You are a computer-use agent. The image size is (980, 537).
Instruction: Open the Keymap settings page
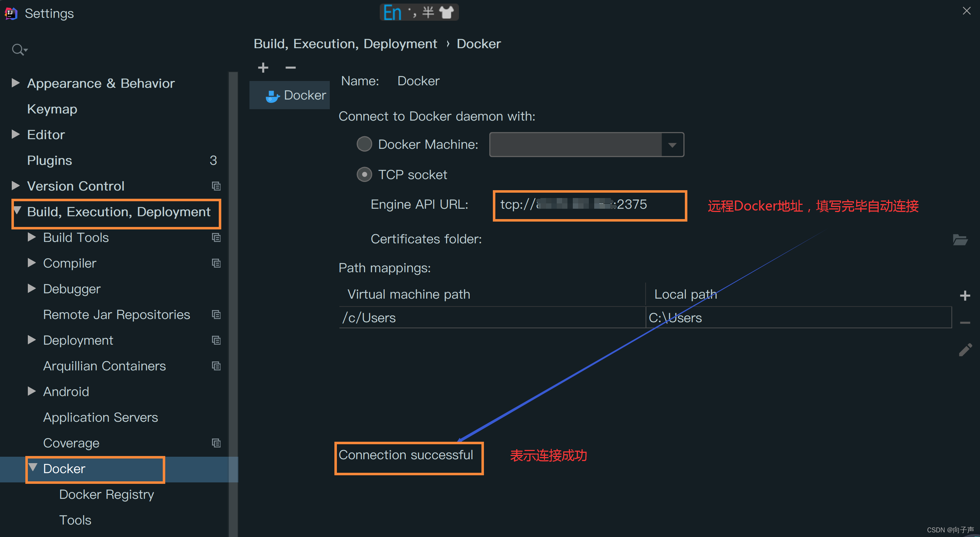52,109
